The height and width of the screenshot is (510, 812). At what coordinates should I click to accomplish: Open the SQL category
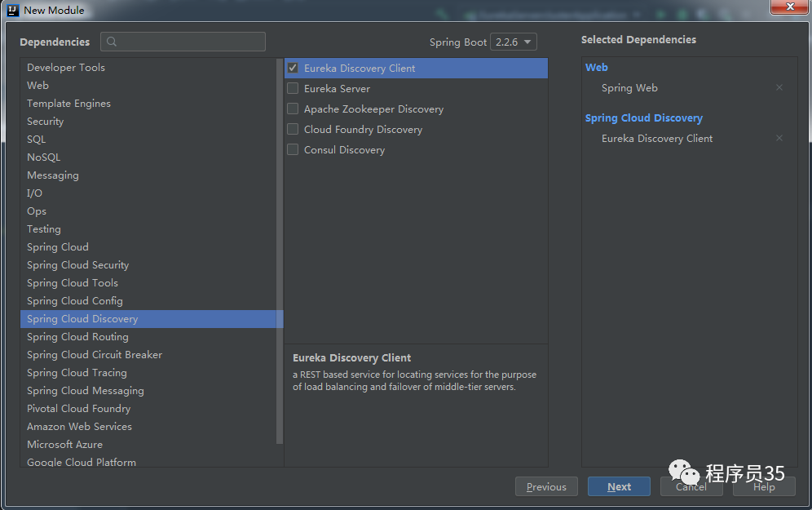pyautogui.click(x=148, y=140)
